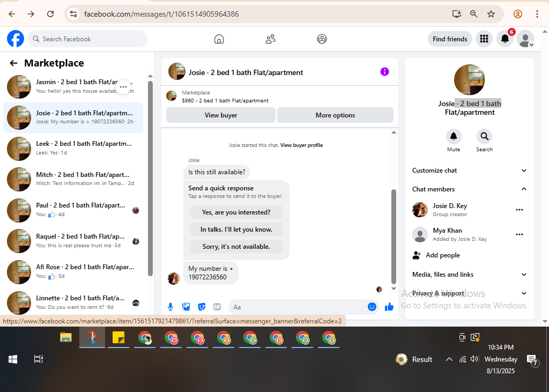The width and height of the screenshot is (549, 392).
Task: Open the Afi Rose conversation
Action: (x=73, y=272)
